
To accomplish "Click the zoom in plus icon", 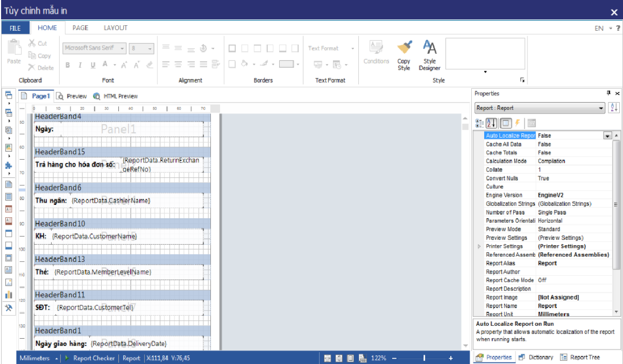I will [450, 358].
